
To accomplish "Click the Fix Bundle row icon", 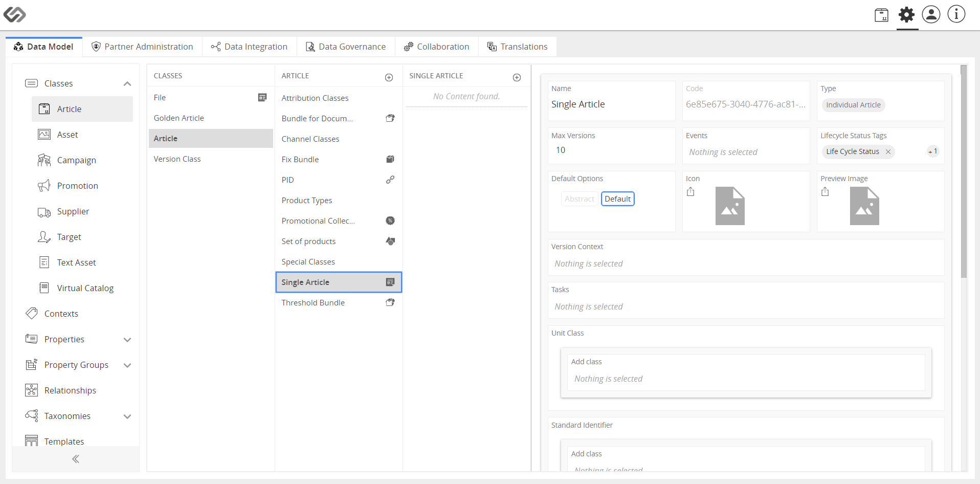I will pos(390,159).
